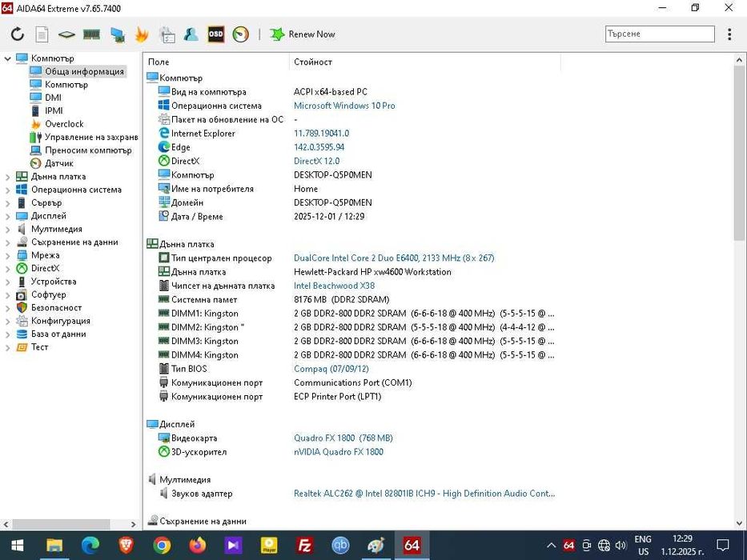Expand the DirectX tree node

point(7,269)
